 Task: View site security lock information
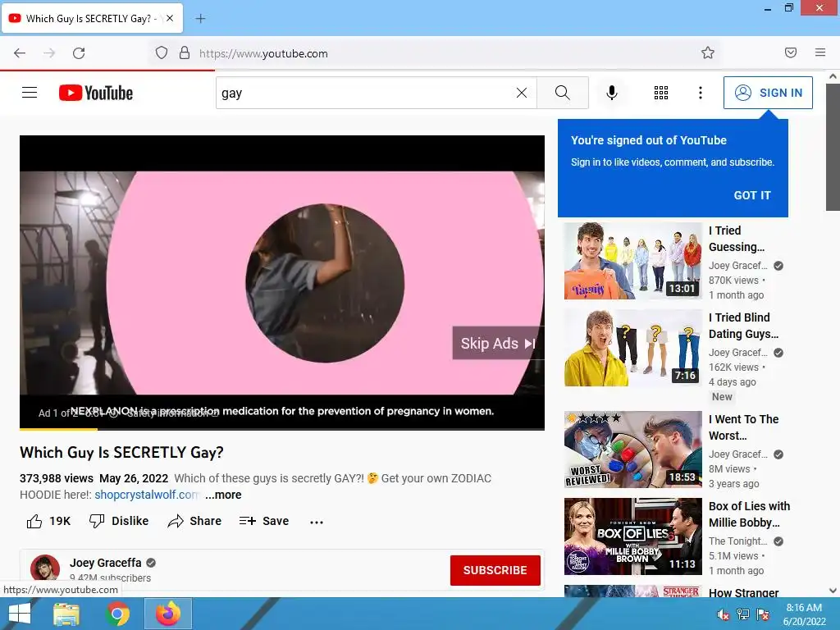(185, 52)
